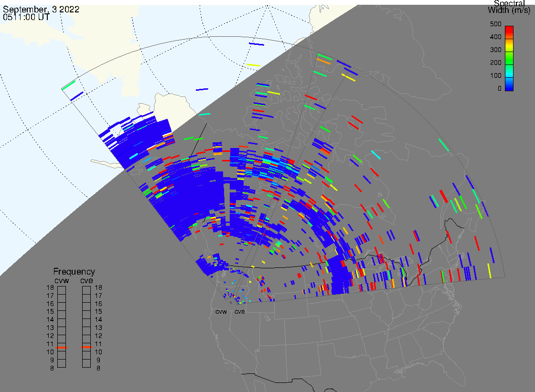Click the "cve" heading above the frequency bar
Viewport: 535px width, 392px height.
[86, 280]
